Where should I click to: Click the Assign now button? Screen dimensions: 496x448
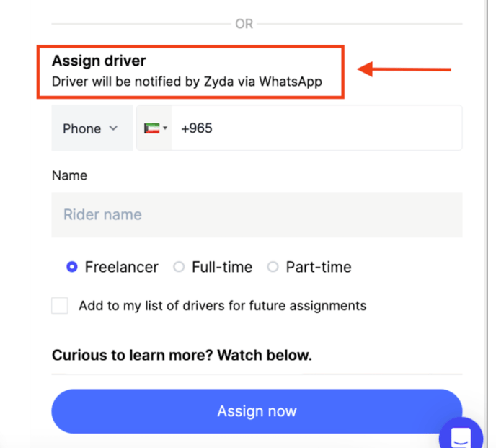click(x=257, y=411)
